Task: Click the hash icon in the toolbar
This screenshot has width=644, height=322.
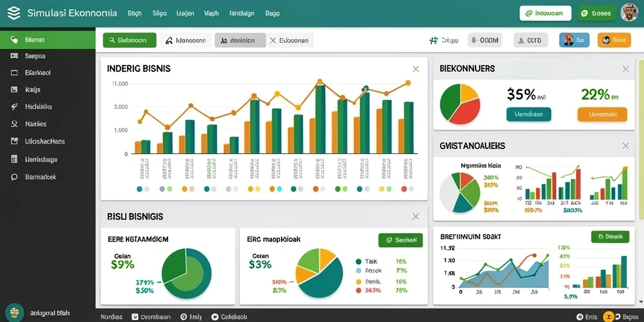Action: (433, 40)
